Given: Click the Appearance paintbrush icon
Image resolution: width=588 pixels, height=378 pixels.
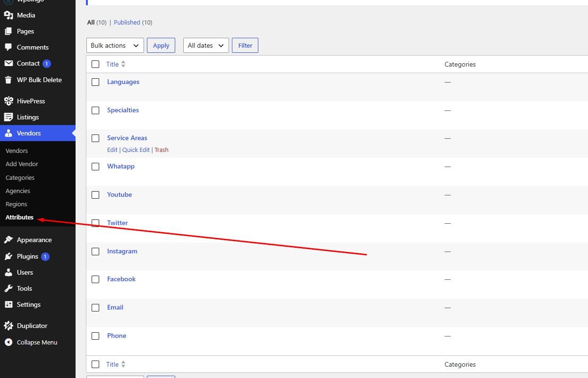Looking at the screenshot, I should [x=9, y=240].
